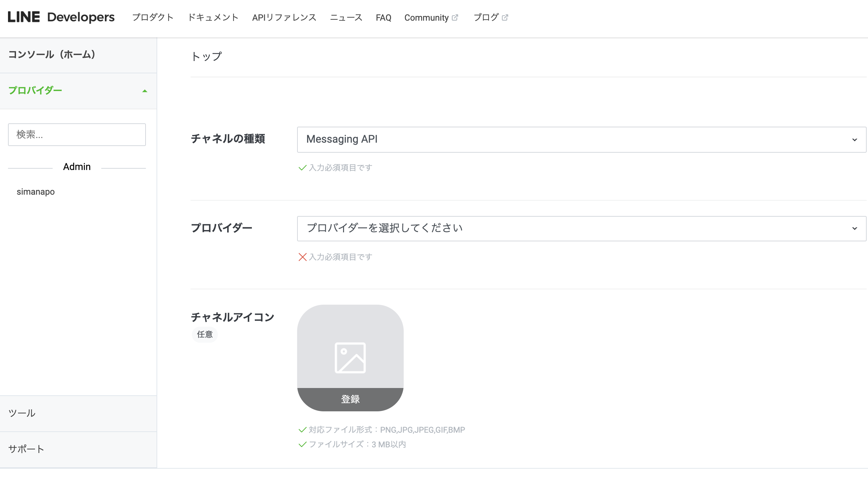
Task: Collapse the プロバイダー sidebar section
Action: [x=78, y=91]
